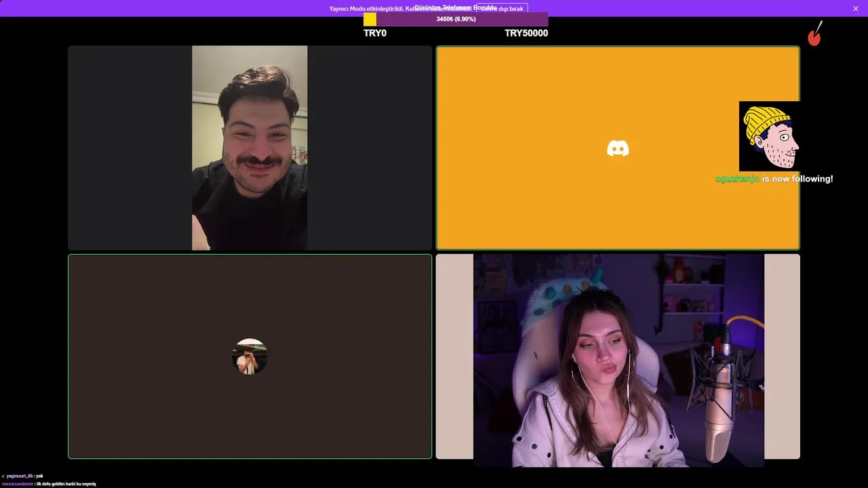Click the "Devre dışı bırak" streamer mode button
The height and width of the screenshot is (488, 868).
[500, 9]
